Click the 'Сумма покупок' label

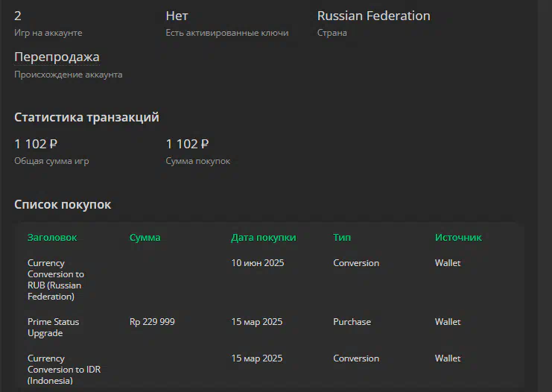click(x=198, y=161)
